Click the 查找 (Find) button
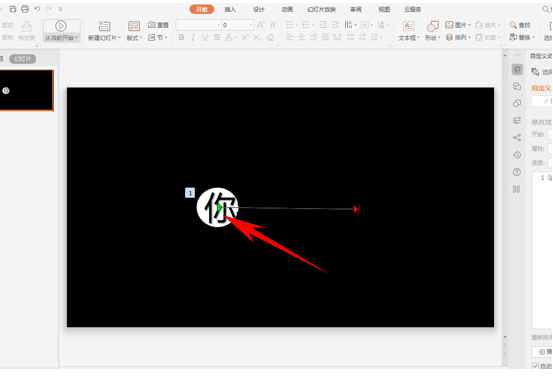Screen dimensions: 553x376 [x=520, y=25]
